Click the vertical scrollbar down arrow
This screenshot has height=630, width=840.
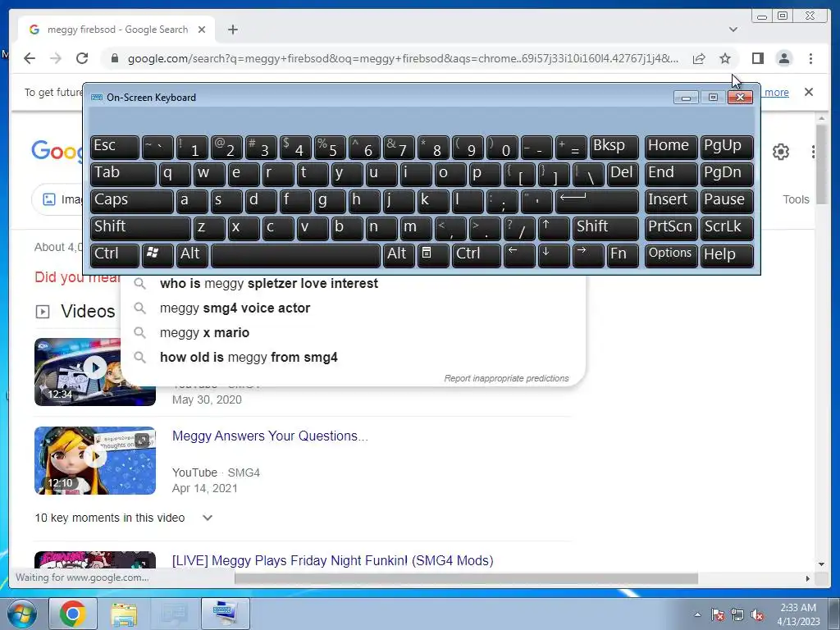tap(822, 564)
